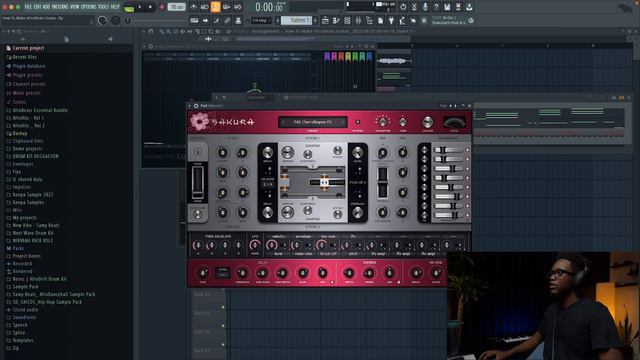Screen dimensions: 640x360
Task: Disable the orange countdown before recording button
Action: tap(216, 7)
